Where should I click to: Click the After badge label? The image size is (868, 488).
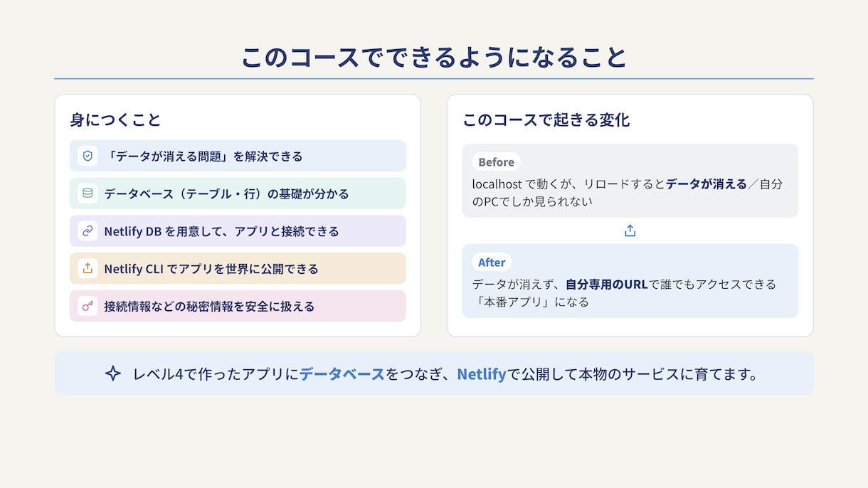coord(492,262)
